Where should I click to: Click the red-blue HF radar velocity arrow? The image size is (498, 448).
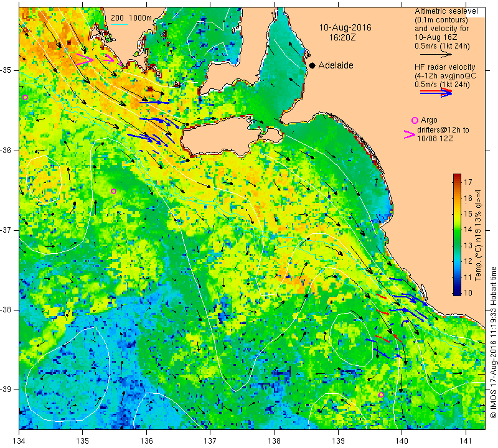click(436, 93)
